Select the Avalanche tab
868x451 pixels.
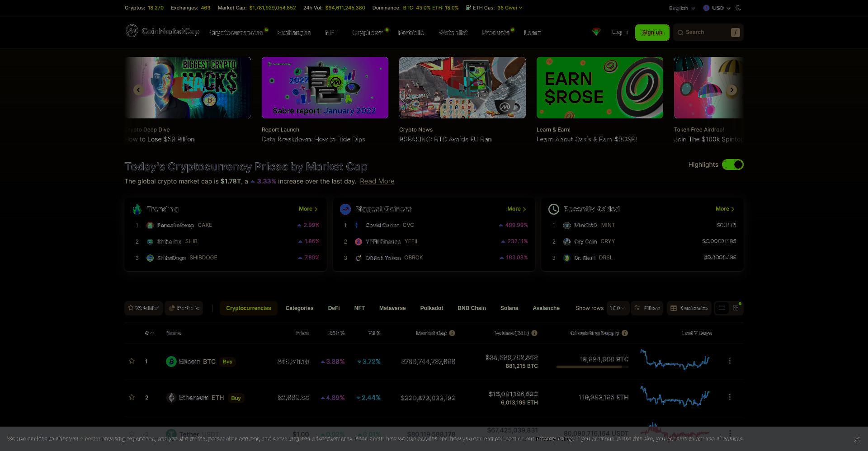(546, 308)
